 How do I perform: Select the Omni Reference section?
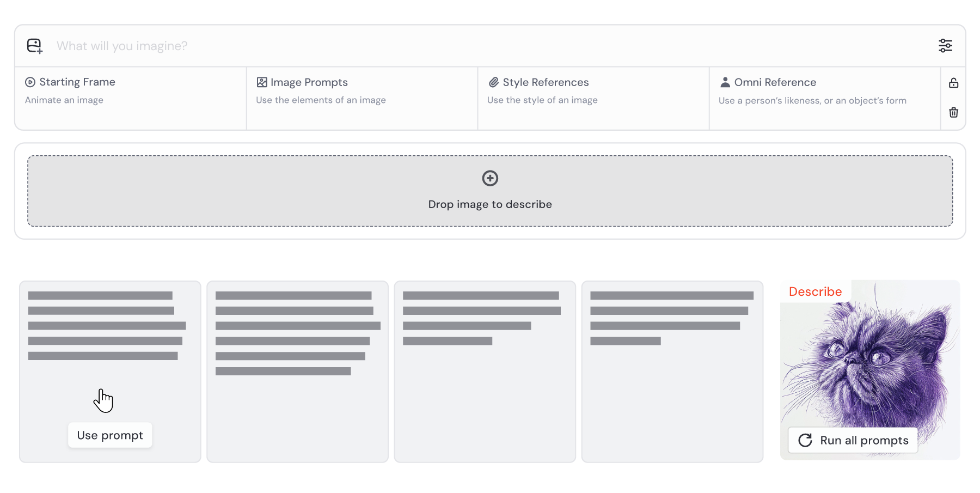click(x=824, y=99)
